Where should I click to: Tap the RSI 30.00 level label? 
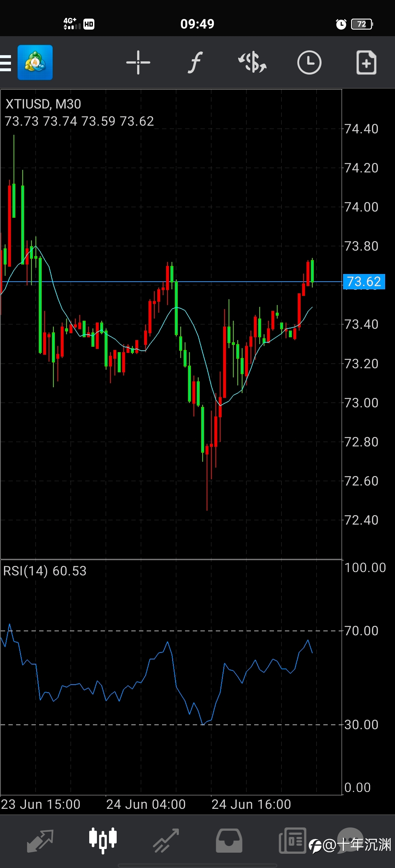[x=361, y=725]
